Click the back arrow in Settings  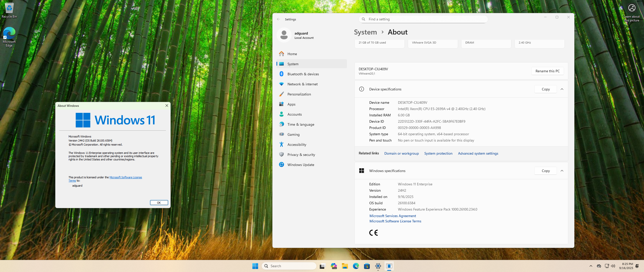tap(278, 19)
